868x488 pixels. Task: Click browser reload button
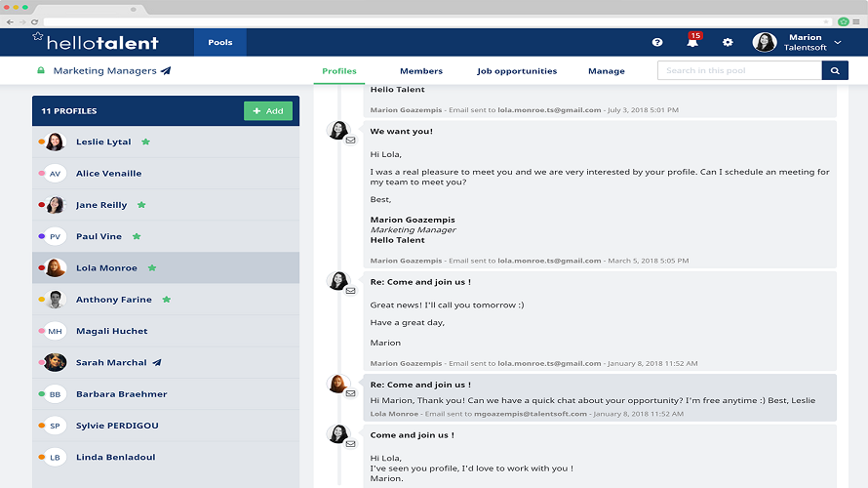tap(34, 21)
